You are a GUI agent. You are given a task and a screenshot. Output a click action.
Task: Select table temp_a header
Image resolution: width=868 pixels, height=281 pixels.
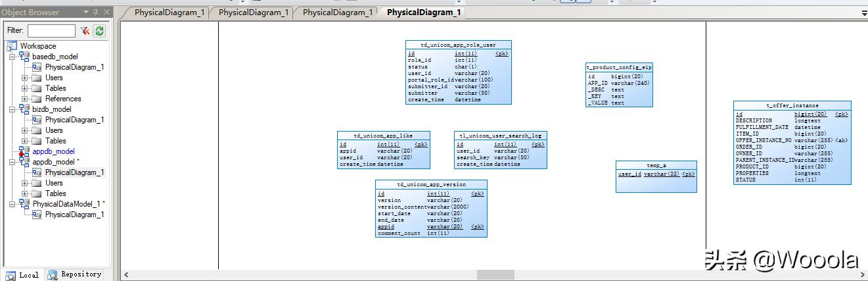click(656, 165)
